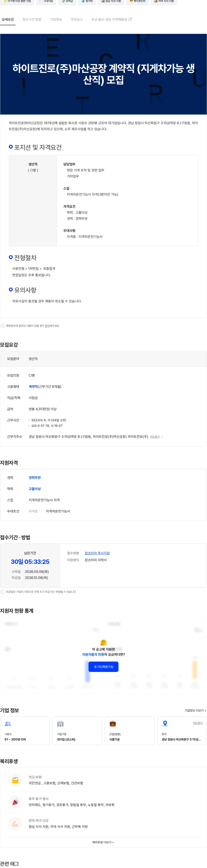The width and height of the screenshot is (207, 868).
Task: Click the 마감일 2026.10.08(목) date
Action: [x=36, y=577]
